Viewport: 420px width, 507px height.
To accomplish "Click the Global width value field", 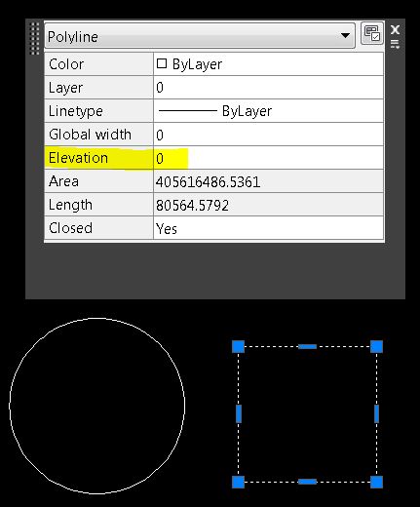I will (x=268, y=135).
